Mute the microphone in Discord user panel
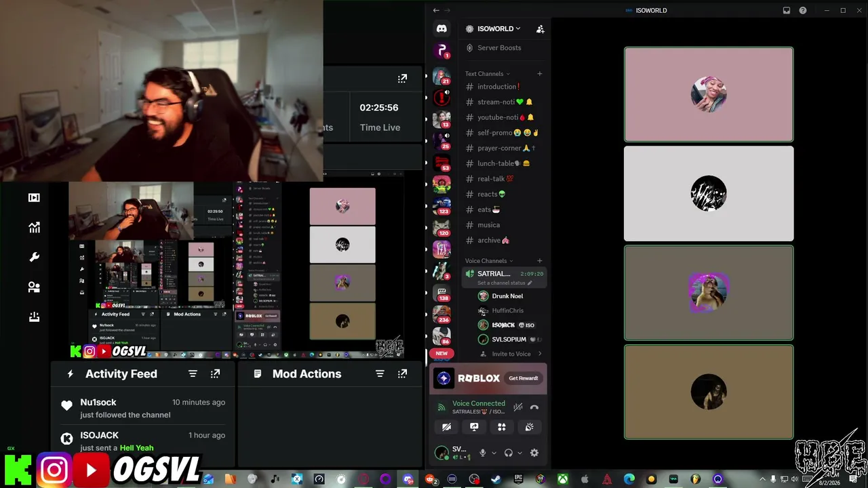The image size is (868, 488). pos(483,453)
